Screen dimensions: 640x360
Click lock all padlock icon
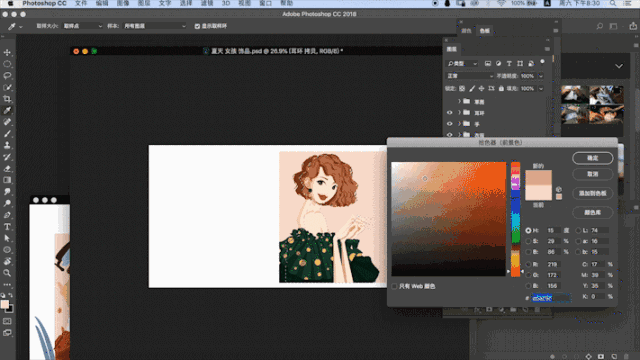[501, 89]
